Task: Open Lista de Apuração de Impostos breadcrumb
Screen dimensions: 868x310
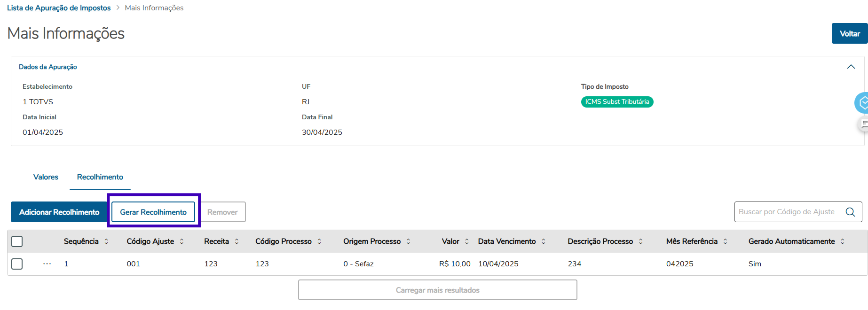Action: (x=59, y=8)
